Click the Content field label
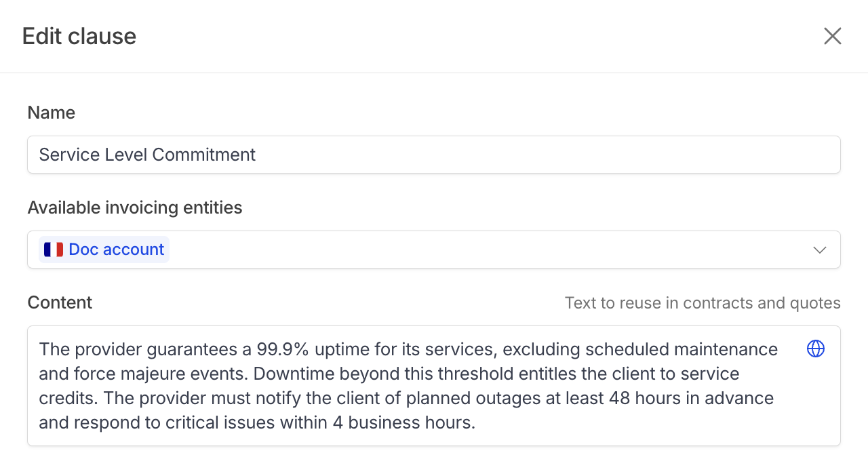Viewport: 868px width, 476px height. pos(60,302)
